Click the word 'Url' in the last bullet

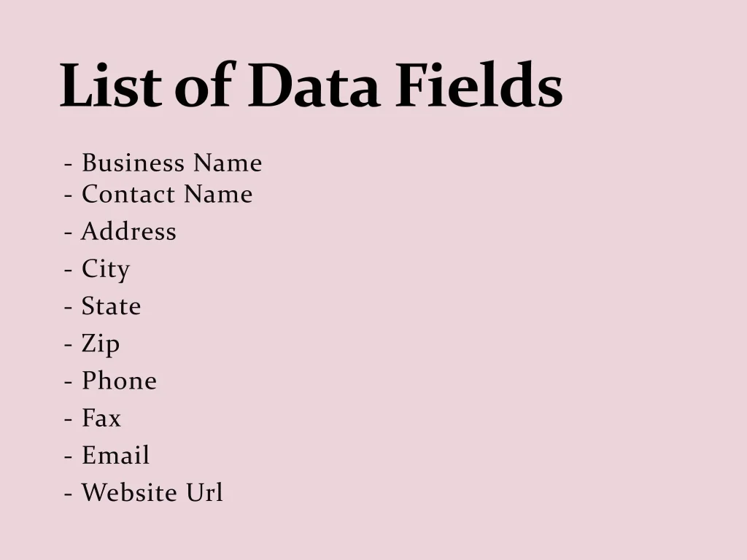204,492
